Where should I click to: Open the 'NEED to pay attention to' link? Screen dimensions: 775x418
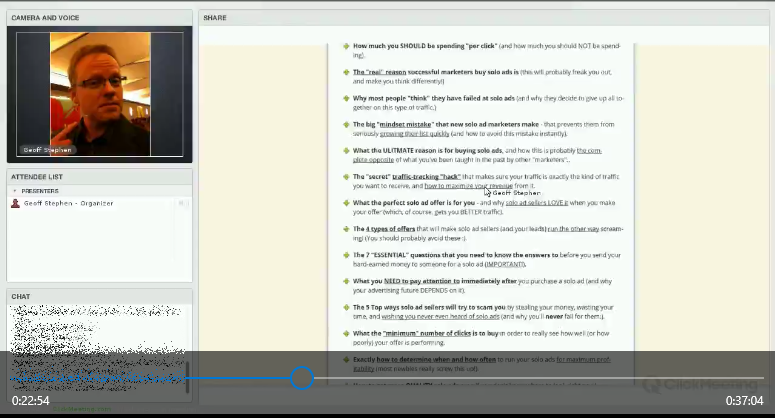(x=422, y=281)
